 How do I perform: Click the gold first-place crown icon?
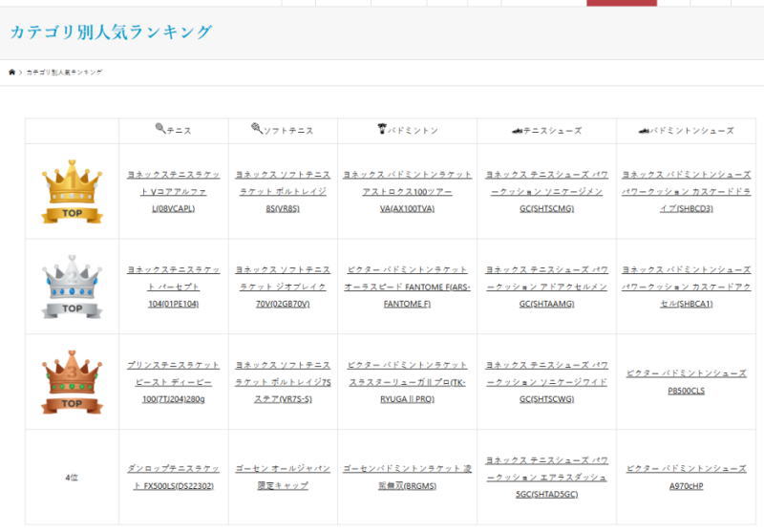point(72,191)
